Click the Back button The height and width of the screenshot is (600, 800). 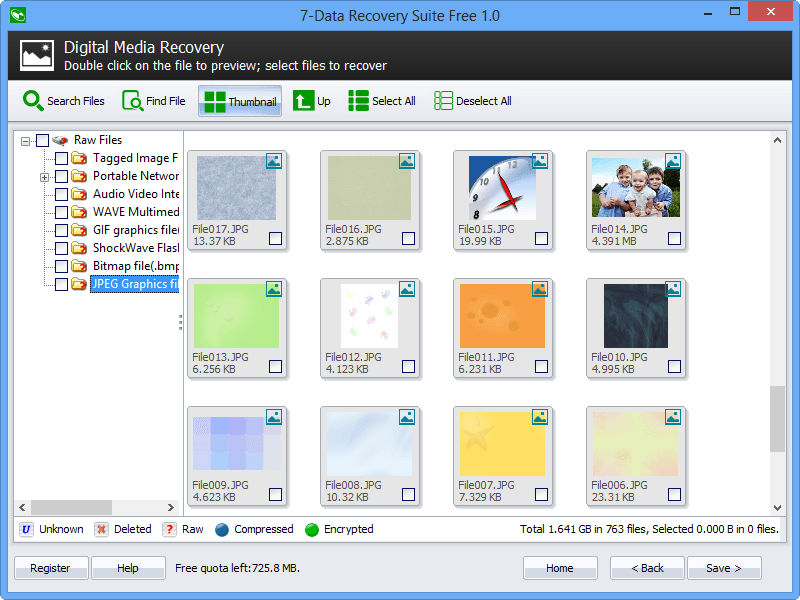pyautogui.click(x=647, y=567)
